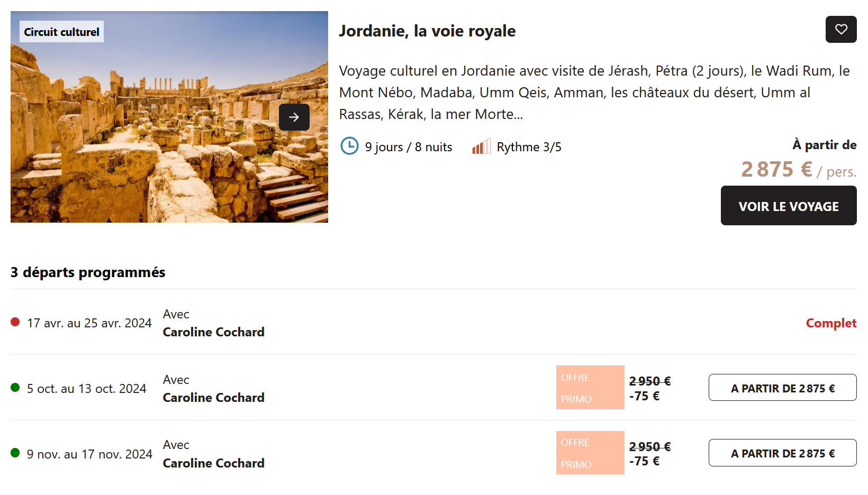Viewport: 868px width, 495px height.
Task: Click the "5 oct. au 13 oct. 2024" date
Action: pos(87,389)
